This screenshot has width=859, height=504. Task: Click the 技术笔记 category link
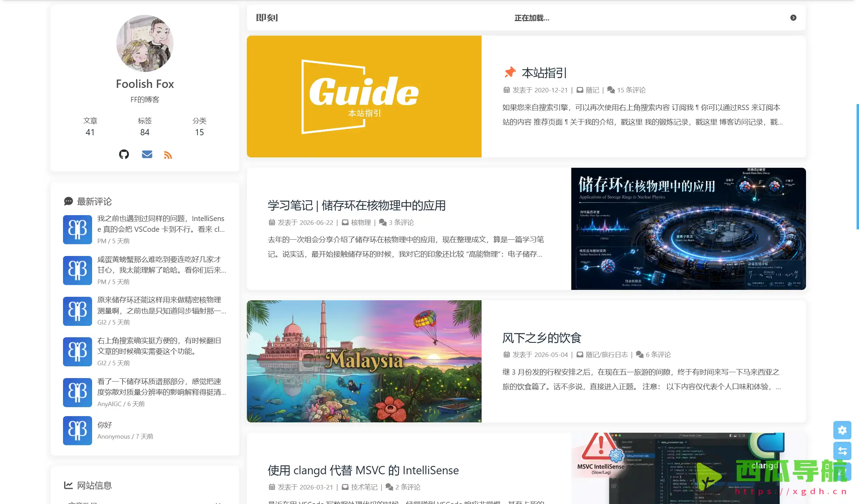[364, 487]
